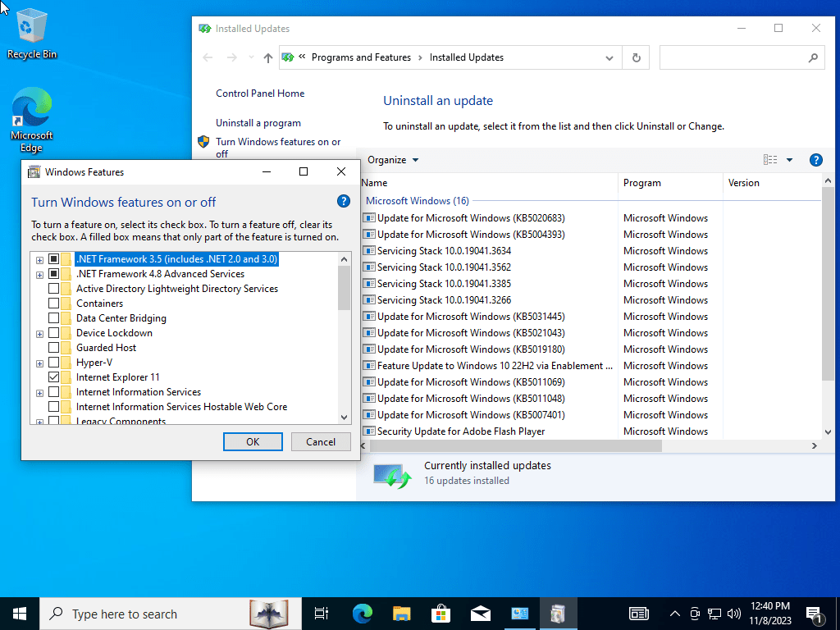Open the address bar history dropdown
This screenshot has width=840, height=630.
coord(609,57)
